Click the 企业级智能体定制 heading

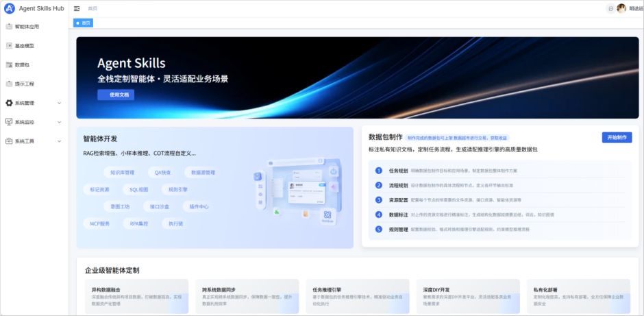[x=112, y=270]
